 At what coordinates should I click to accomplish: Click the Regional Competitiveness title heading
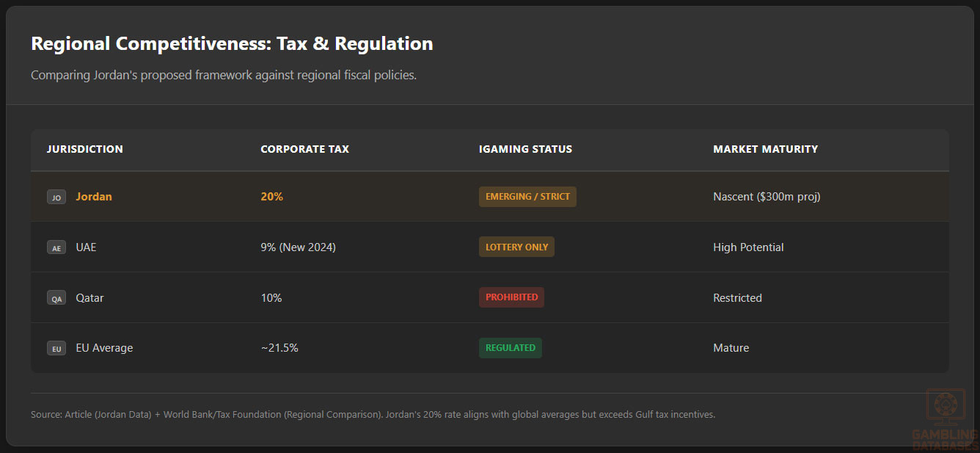(232, 43)
